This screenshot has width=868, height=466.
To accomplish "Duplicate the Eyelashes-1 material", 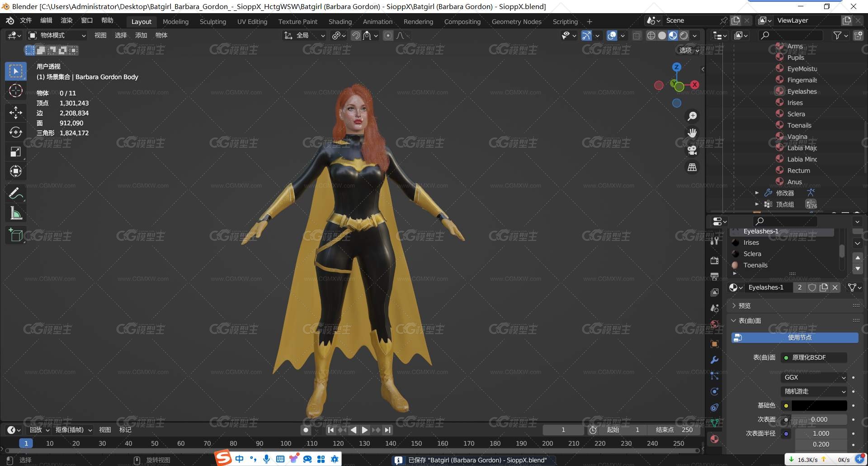I will (x=824, y=287).
